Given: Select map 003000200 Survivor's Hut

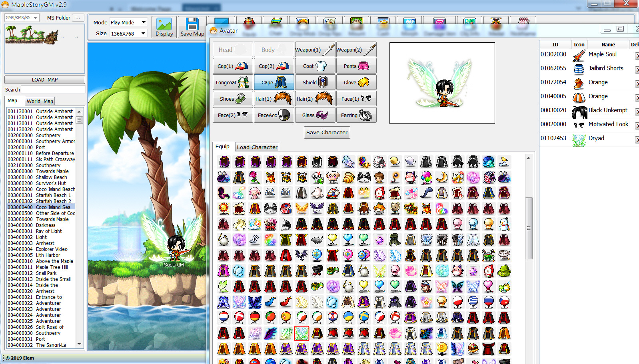Looking at the screenshot, I should point(41,183).
